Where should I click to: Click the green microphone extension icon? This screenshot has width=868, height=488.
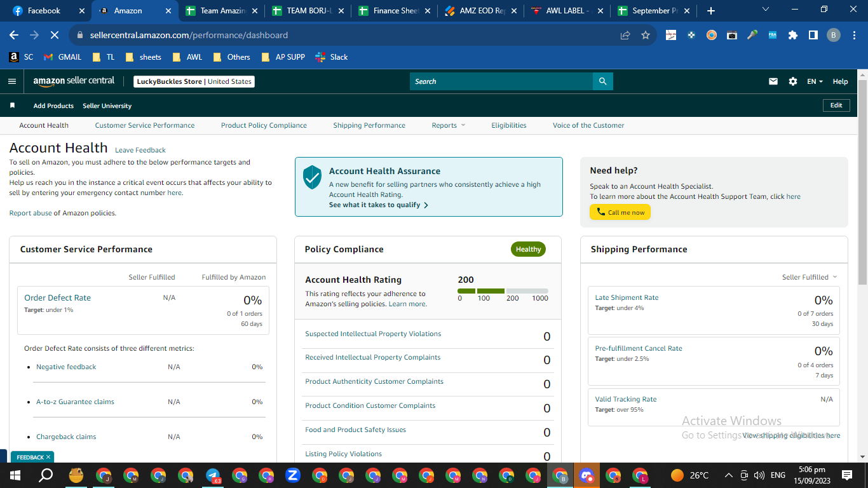coord(752,35)
